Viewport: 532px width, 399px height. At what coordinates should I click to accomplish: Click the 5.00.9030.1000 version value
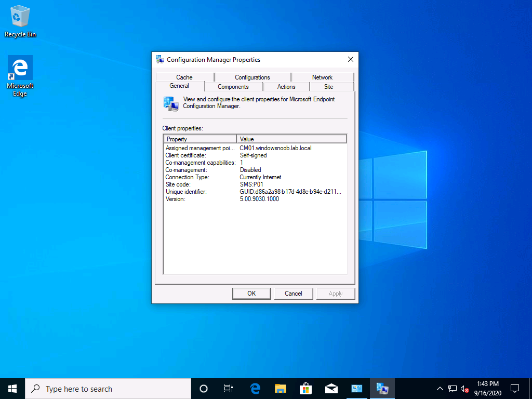click(x=259, y=199)
